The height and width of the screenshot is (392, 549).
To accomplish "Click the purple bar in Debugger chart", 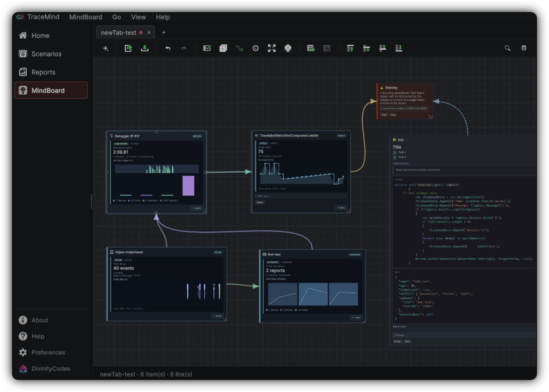I will 188,186.
